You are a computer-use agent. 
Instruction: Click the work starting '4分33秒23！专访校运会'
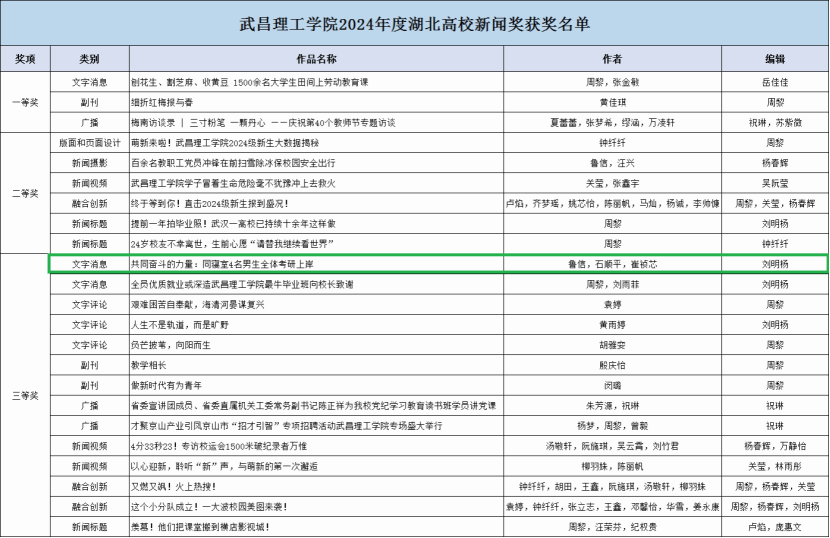pyautogui.click(x=219, y=446)
